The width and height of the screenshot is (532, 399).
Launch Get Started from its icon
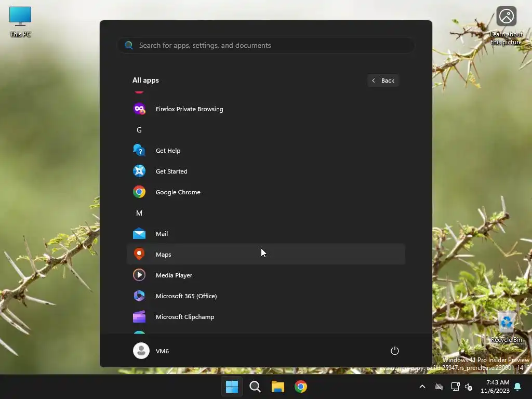(x=139, y=171)
